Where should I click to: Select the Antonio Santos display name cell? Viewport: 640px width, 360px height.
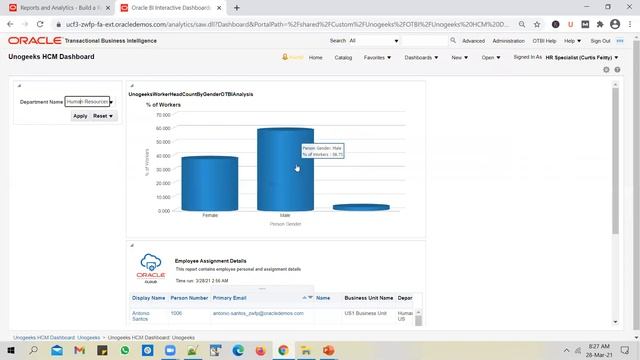(x=141, y=316)
